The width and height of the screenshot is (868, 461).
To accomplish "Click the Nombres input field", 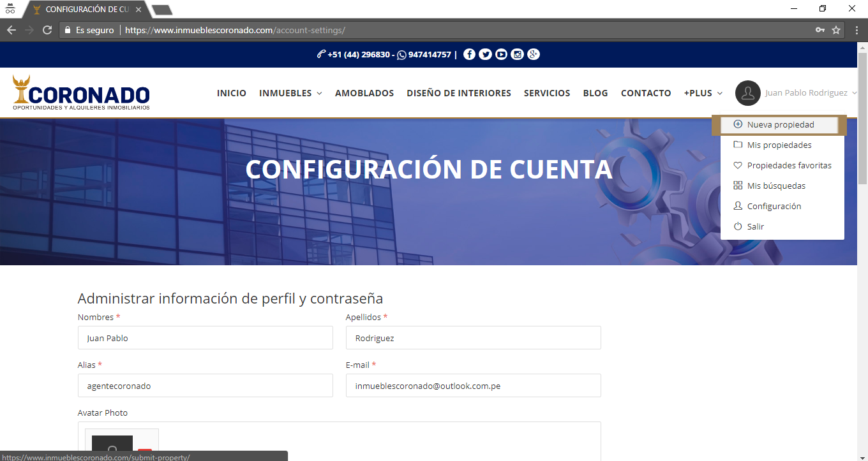I will click(x=205, y=338).
